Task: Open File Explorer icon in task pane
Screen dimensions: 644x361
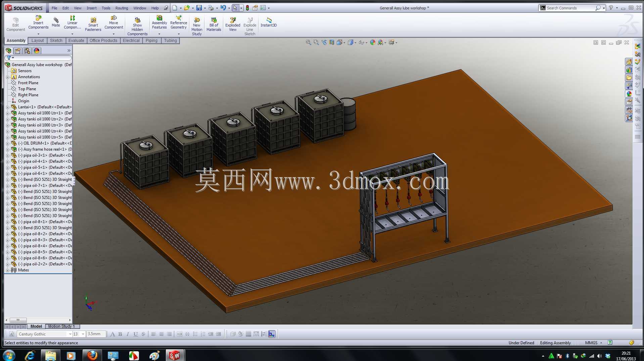Action: click(x=629, y=78)
